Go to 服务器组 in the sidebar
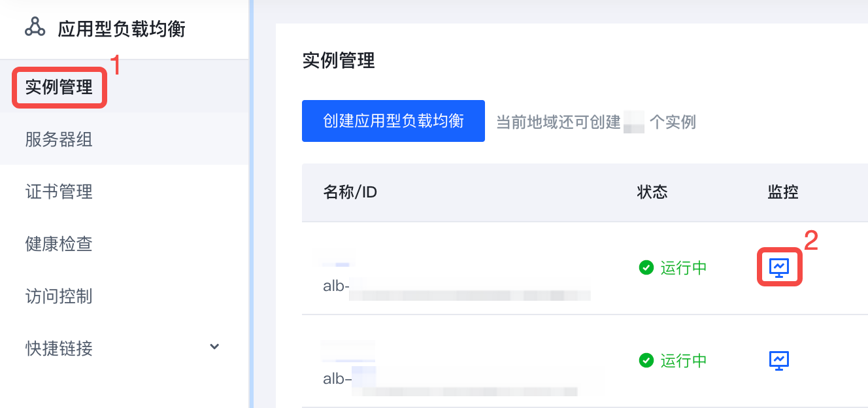The image size is (868, 408). [59, 139]
